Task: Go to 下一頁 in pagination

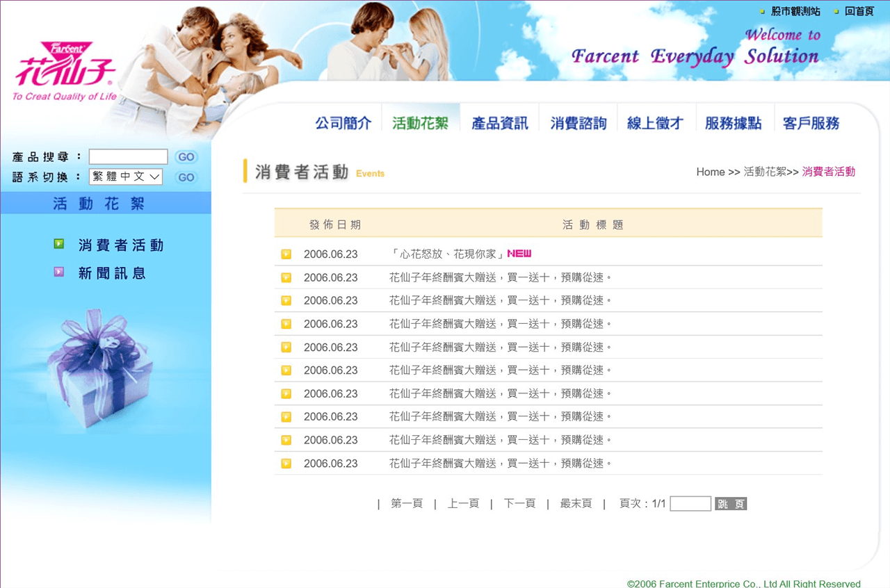Action: 519,504
